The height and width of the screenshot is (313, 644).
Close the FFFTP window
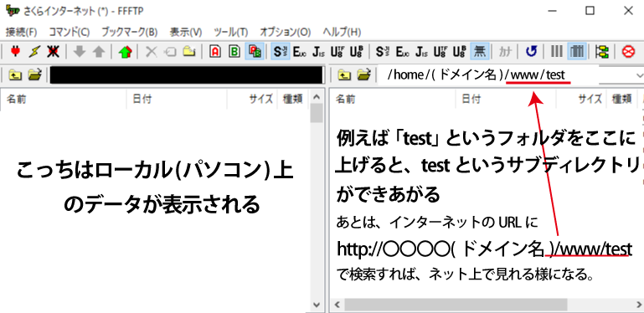pyautogui.click(x=628, y=11)
